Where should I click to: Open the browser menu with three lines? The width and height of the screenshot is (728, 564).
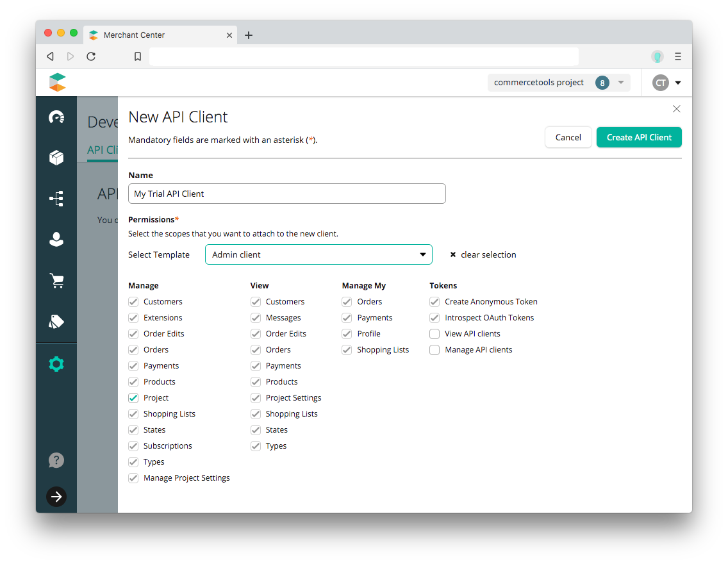click(677, 56)
